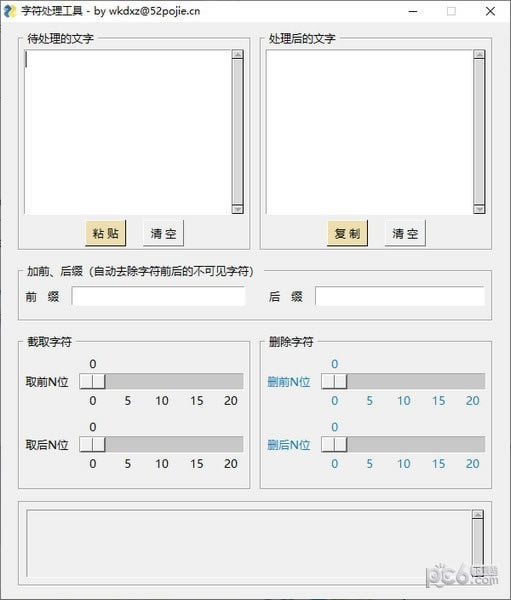This screenshot has height=600, width=511.
Task: Click inside the 待处理的文字 text area
Action: pyautogui.click(x=128, y=132)
